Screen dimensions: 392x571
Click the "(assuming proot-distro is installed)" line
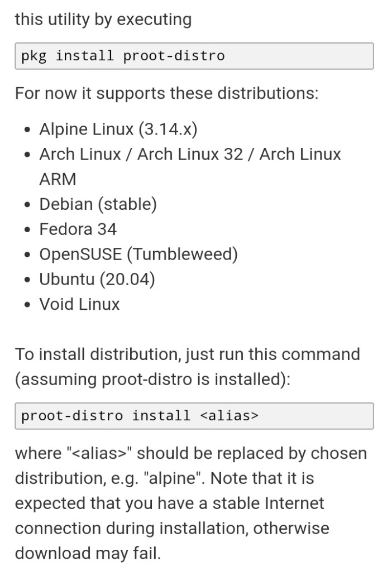click(x=152, y=380)
